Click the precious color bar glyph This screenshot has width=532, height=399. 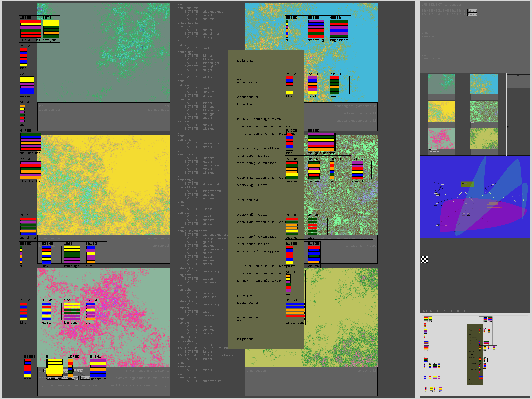(x=295, y=312)
